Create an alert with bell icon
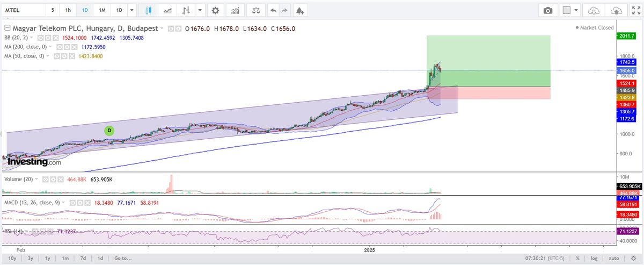 (299, 10)
